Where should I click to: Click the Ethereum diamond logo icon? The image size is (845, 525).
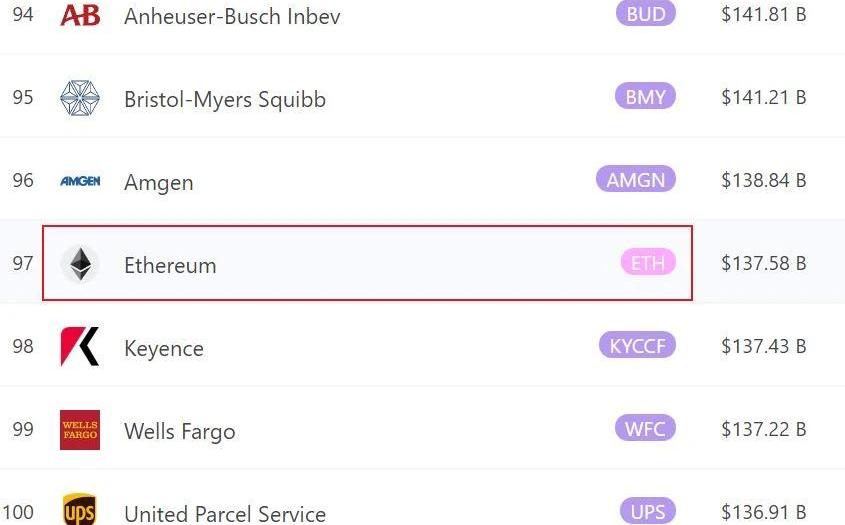tap(80, 264)
